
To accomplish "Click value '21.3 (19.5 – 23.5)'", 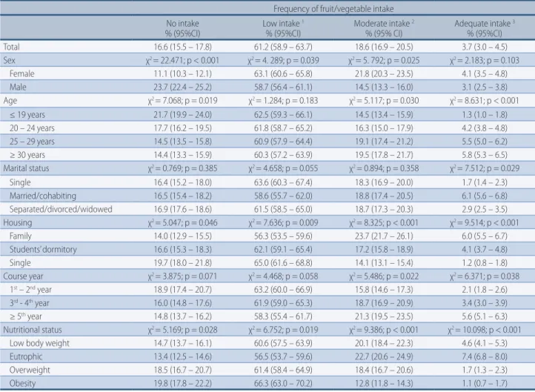I will [x=384, y=316].
